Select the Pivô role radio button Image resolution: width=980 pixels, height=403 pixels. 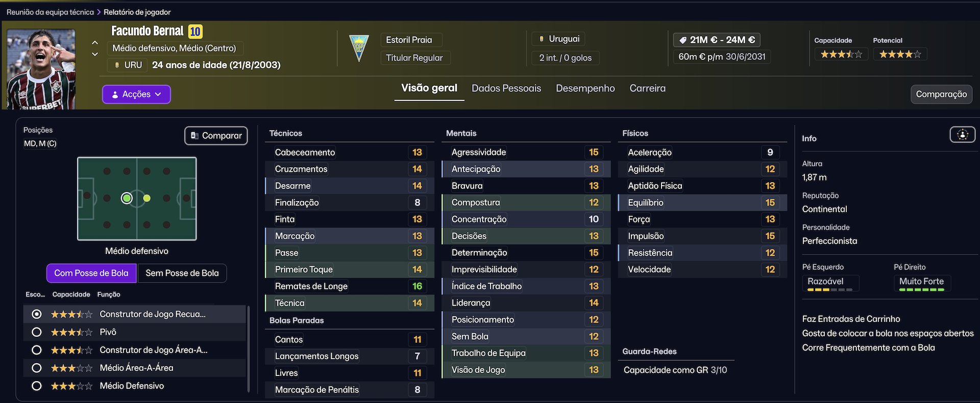[36, 332]
